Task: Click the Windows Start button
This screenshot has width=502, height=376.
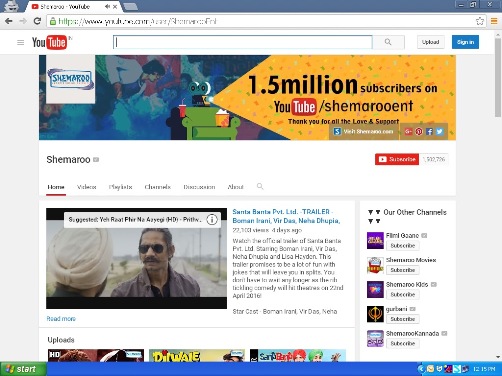Action: [x=23, y=369]
